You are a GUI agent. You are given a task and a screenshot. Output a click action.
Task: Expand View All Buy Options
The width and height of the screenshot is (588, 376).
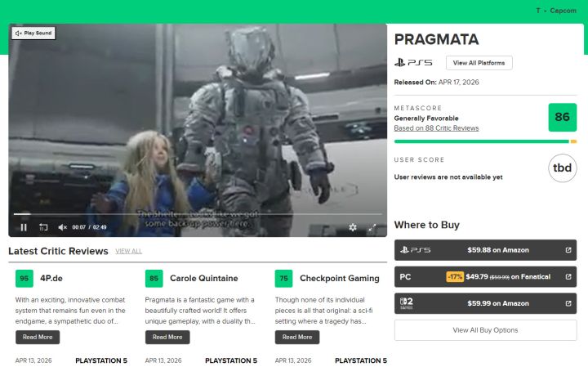tap(485, 330)
